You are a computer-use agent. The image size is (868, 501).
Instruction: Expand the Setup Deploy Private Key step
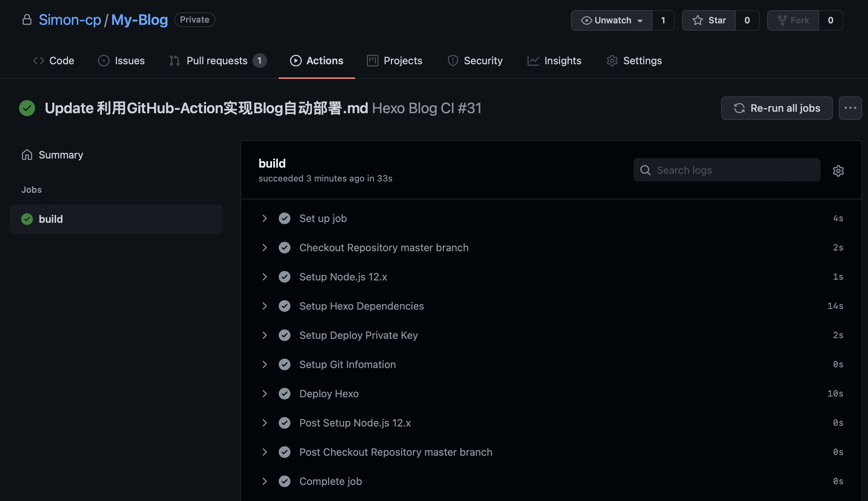click(264, 335)
